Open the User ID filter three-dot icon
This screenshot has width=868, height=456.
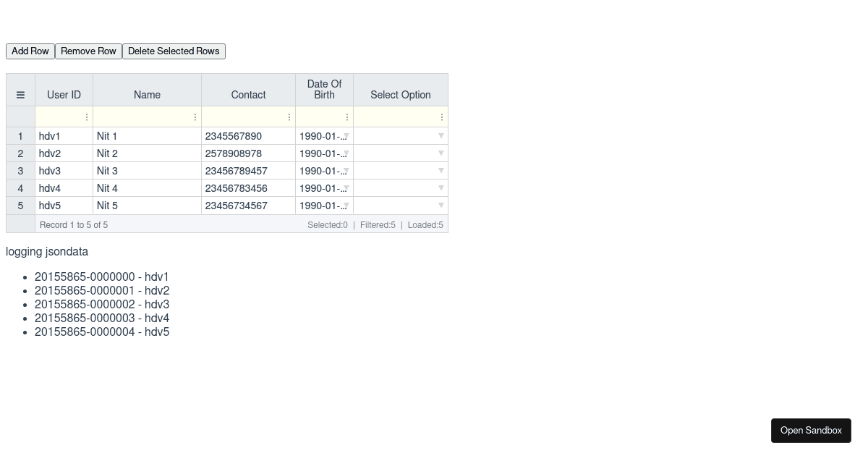87,117
